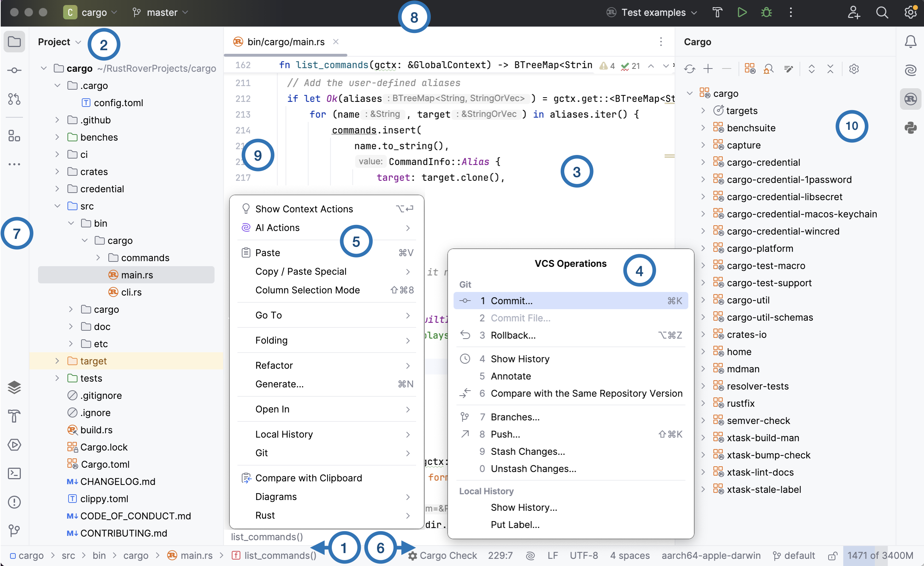Click the Build hammer icon in the top toolbar
The image size is (924, 566).
tap(717, 13)
